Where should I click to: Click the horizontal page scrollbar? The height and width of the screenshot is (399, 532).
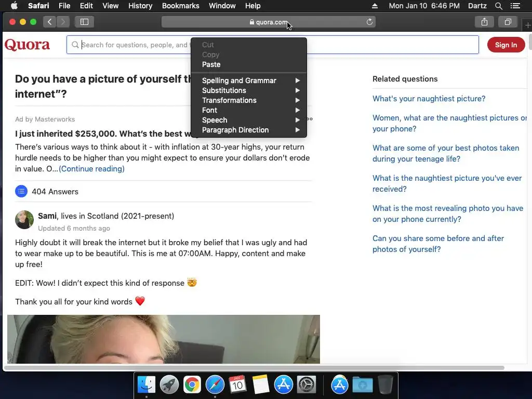[254, 368]
